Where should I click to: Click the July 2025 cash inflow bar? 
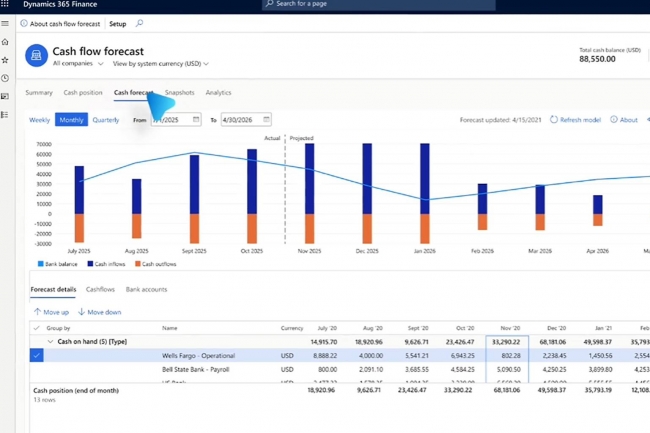[79, 190]
